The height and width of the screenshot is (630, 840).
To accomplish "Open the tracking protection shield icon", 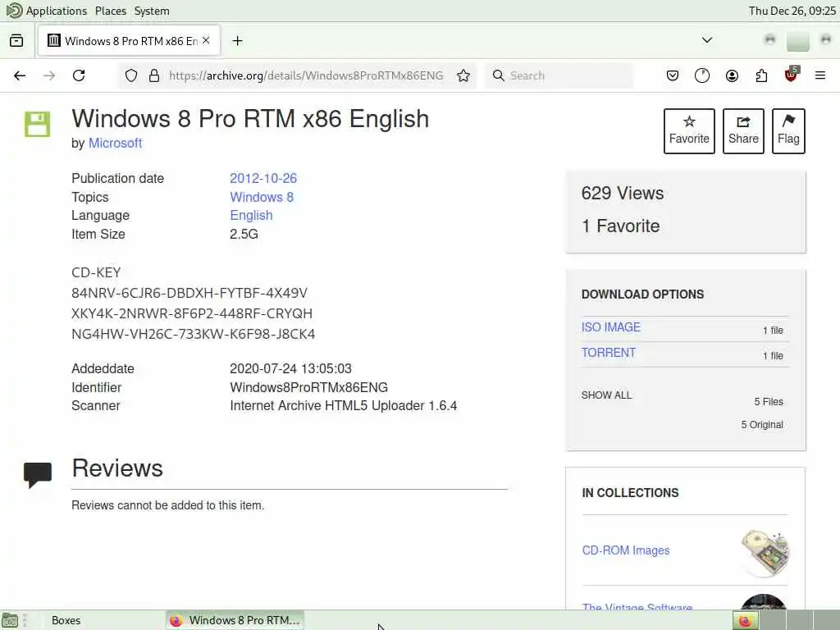I will (131, 75).
